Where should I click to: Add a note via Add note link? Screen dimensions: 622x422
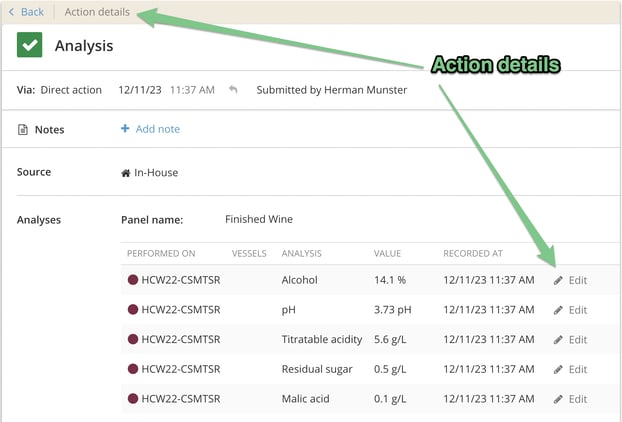(x=157, y=129)
